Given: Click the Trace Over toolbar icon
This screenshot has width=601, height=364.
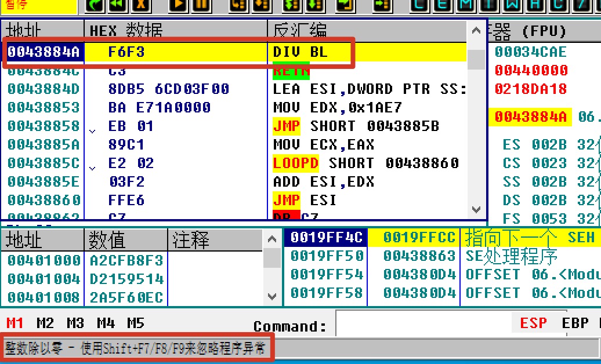Looking at the screenshot, I should [316, 5].
